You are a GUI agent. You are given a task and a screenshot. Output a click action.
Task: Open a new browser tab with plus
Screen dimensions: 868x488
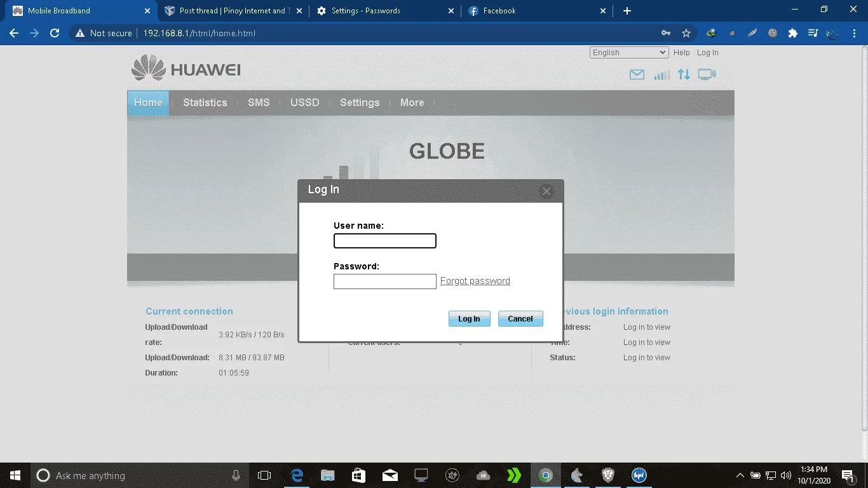coord(627,11)
